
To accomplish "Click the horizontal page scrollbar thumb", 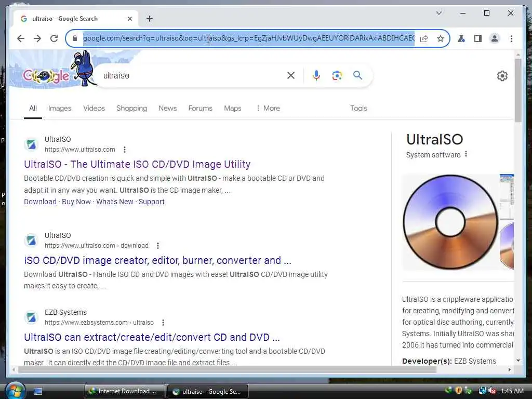I will click(x=227, y=369).
